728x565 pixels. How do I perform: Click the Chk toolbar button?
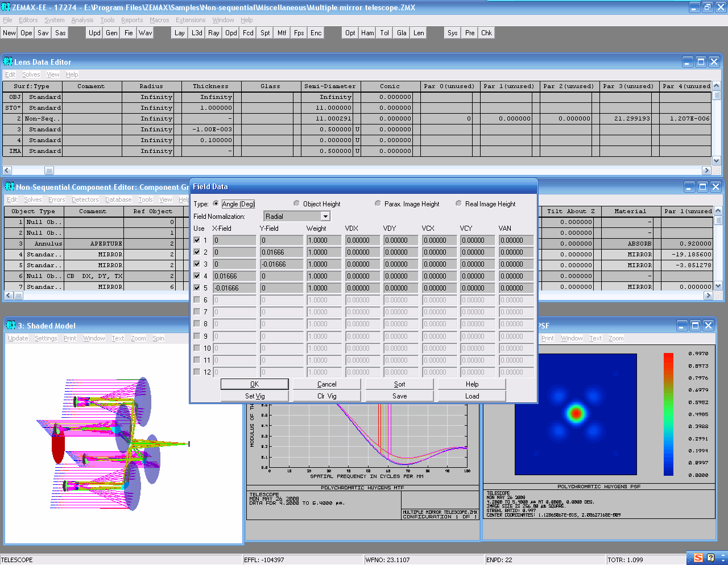click(487, 33)
